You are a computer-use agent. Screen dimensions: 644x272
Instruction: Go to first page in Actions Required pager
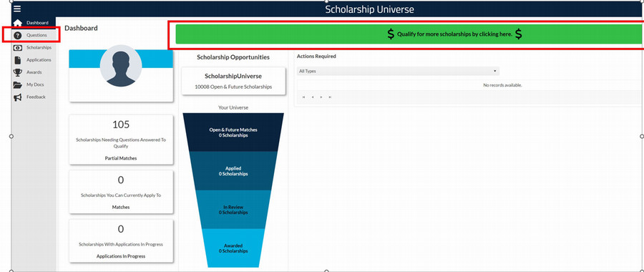pos(303,97)
